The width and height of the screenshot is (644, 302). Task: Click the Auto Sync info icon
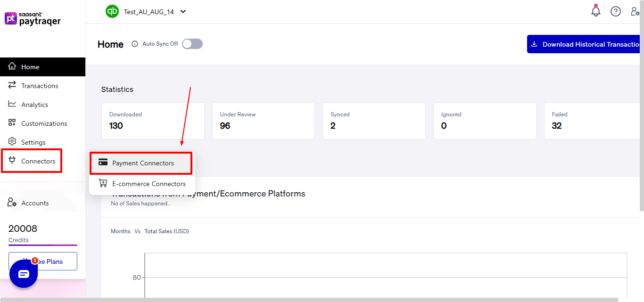134,44
